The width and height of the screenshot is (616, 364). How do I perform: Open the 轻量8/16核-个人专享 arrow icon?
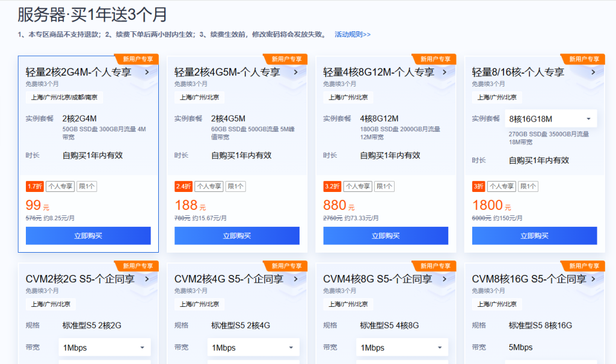pos(593,72)
